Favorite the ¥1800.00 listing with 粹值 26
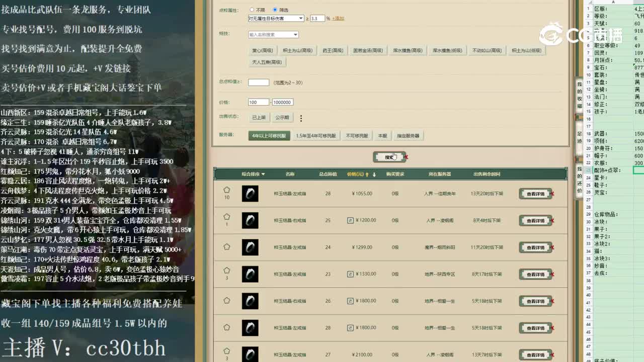 point(227,301)
